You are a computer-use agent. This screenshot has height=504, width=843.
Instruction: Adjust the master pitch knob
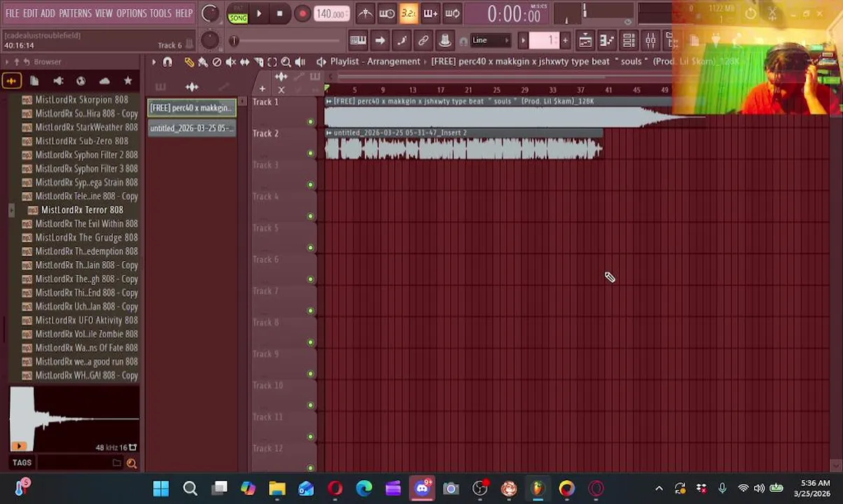point(209,40)
